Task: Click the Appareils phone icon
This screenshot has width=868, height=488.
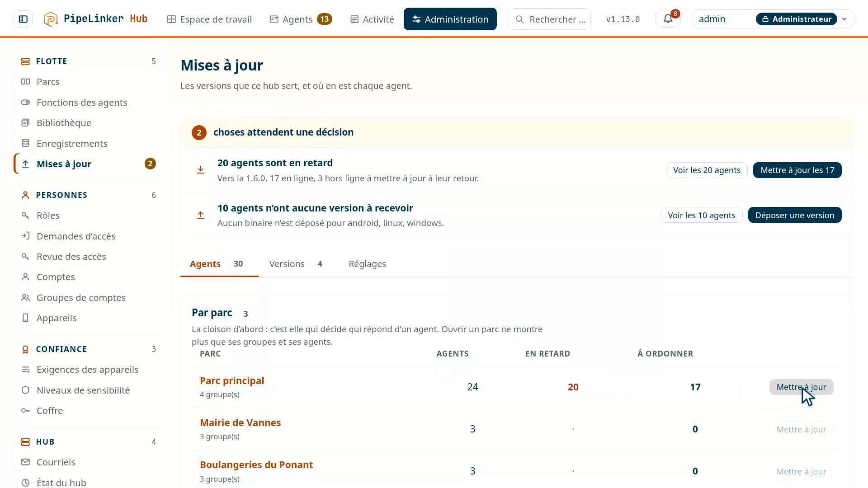Action: (25, 318)
